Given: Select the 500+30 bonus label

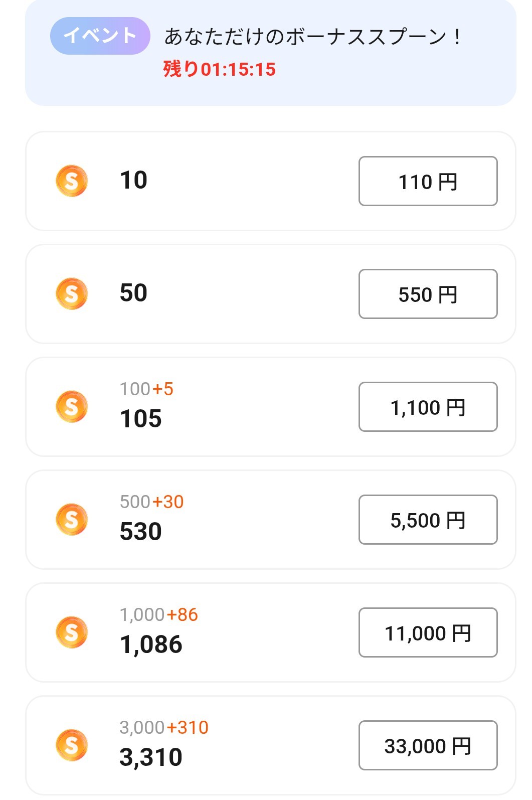Looking at the screenshot, I should click(151, 502).
